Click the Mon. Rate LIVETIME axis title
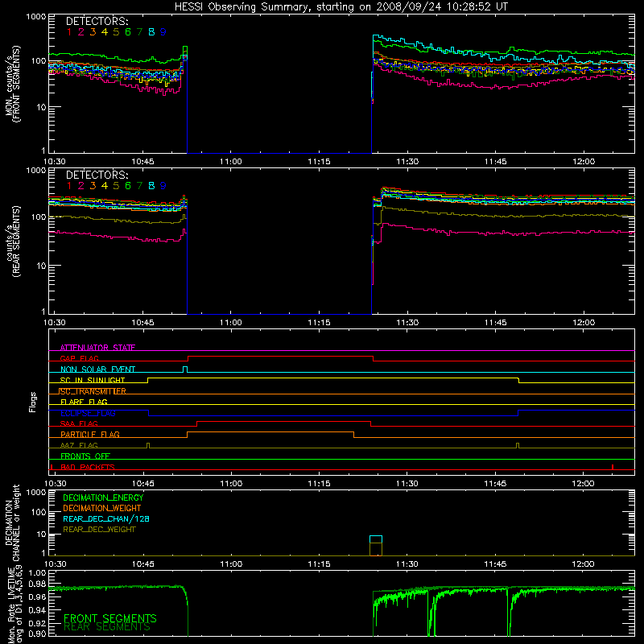Viewport: 644px width, 644px height. click(x=14, y=605)
